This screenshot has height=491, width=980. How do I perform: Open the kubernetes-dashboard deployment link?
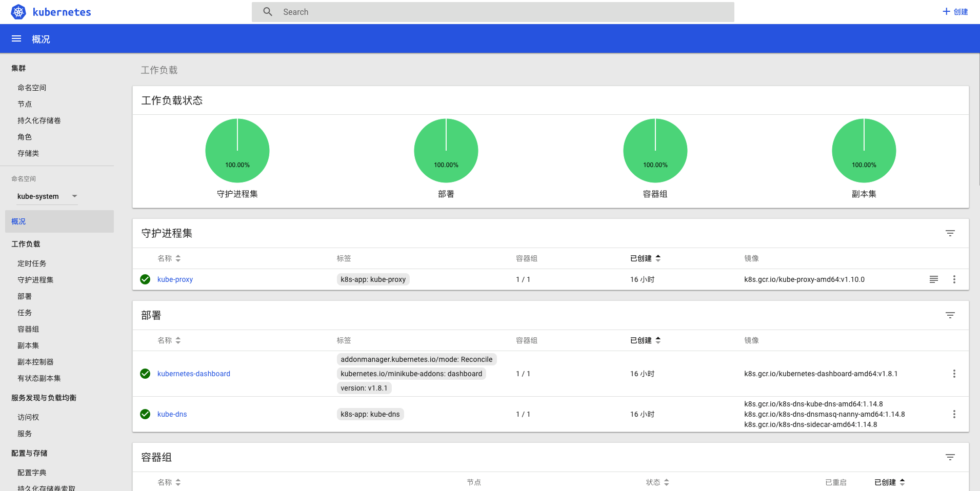[194, 374]
